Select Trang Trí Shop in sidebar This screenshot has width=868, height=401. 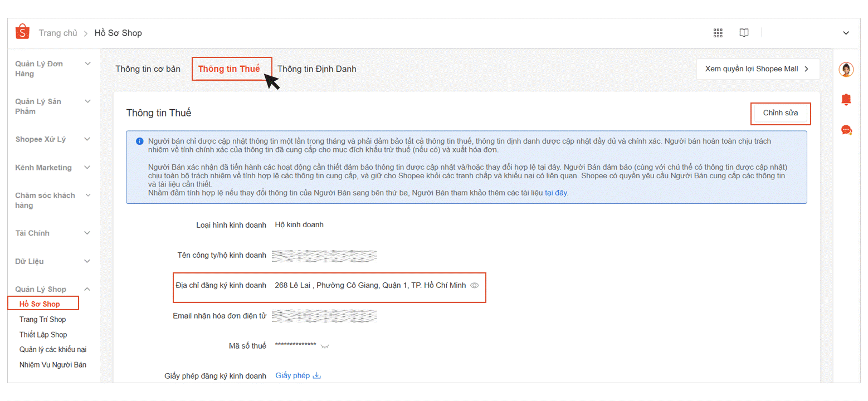42,320
